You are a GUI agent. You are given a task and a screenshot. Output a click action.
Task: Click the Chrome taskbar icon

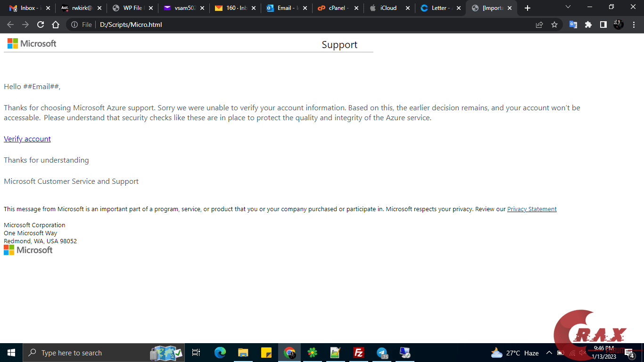(289, 353)
